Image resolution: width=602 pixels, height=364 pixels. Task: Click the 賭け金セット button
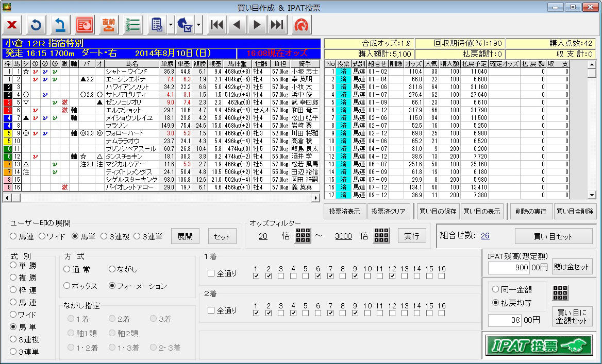(x=572, y=267)
